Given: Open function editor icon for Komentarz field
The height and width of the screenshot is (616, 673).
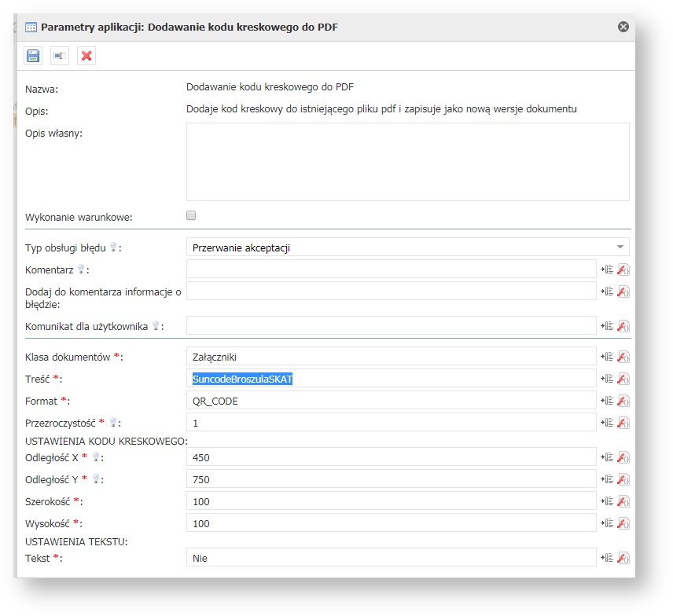Looking at the screenshot, I should pyautogui.click(x=623, y=269).
